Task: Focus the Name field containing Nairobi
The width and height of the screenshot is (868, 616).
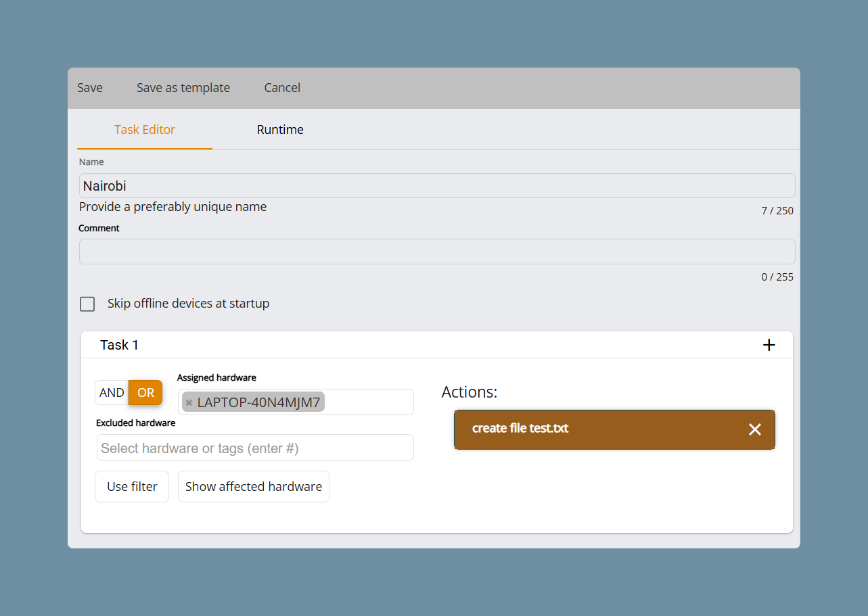Action: (437, 186)
